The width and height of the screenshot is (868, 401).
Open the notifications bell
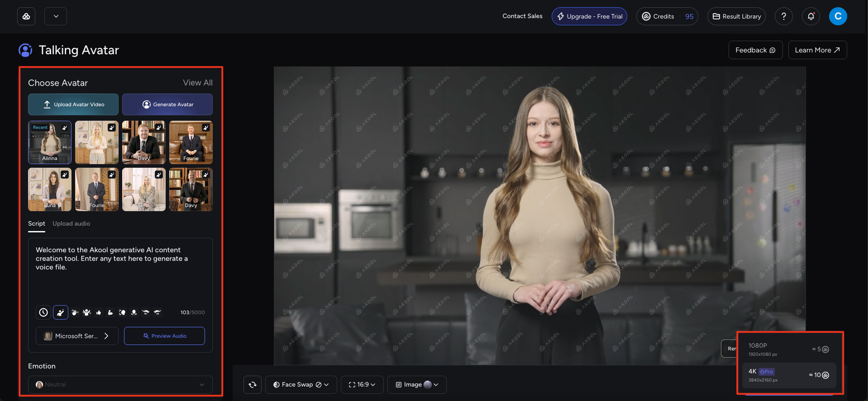click(x=811, y=16)
